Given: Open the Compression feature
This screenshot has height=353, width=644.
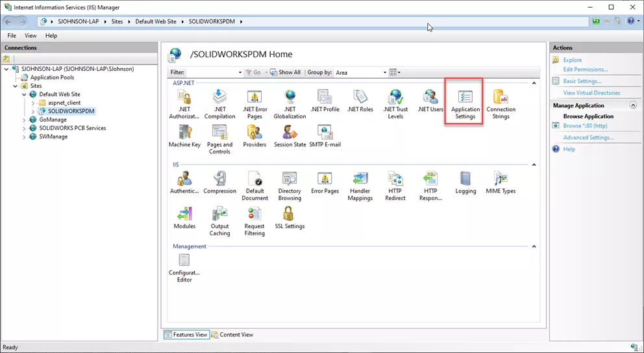Looking at the screenshot, I should click(219, 183).
